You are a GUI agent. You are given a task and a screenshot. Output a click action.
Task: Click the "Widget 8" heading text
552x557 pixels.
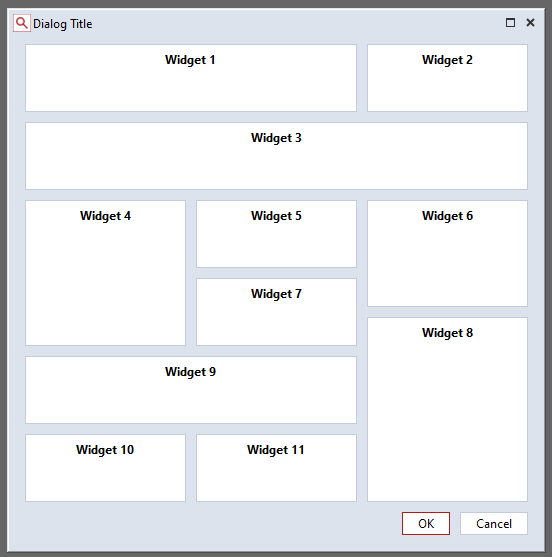click(447, 333)
